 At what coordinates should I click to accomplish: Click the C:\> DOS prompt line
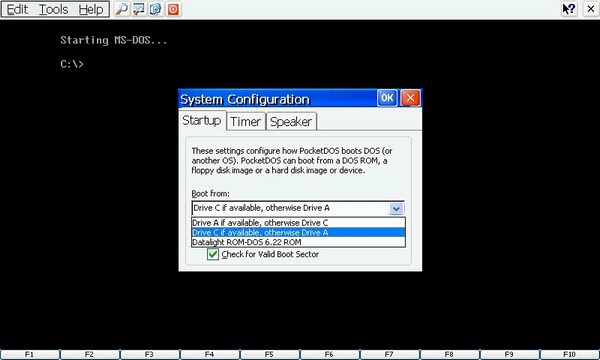pyautogui.click(x=72, y=64)
